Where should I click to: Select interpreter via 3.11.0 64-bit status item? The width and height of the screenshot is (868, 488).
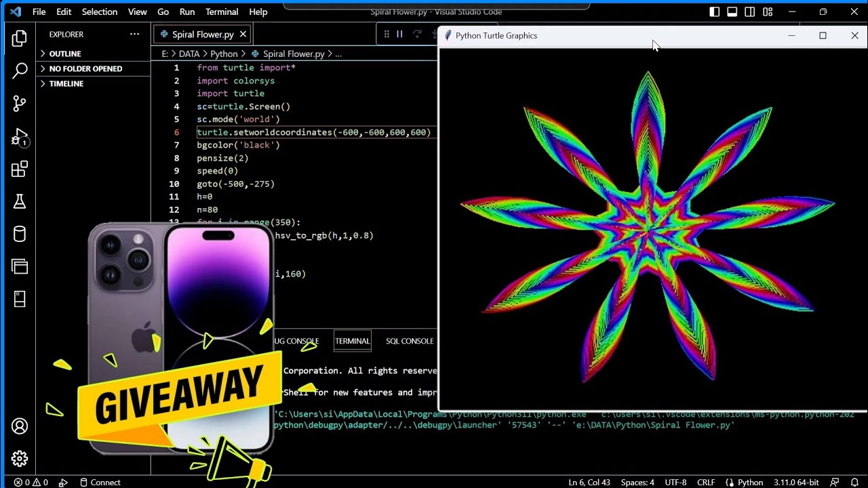(797, 483)
